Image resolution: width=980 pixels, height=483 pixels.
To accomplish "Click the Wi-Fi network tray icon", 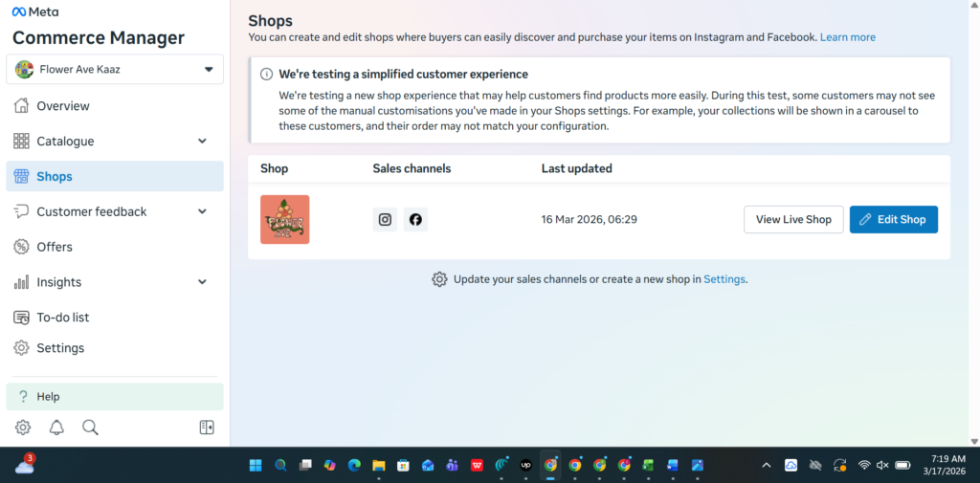I will (864, 465).
